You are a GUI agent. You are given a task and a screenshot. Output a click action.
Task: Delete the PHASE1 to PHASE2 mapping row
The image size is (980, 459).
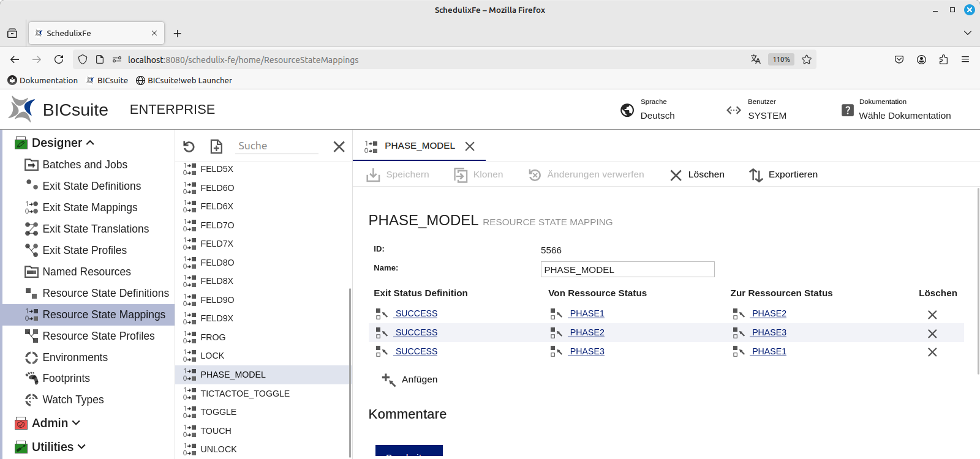[932, 315]
